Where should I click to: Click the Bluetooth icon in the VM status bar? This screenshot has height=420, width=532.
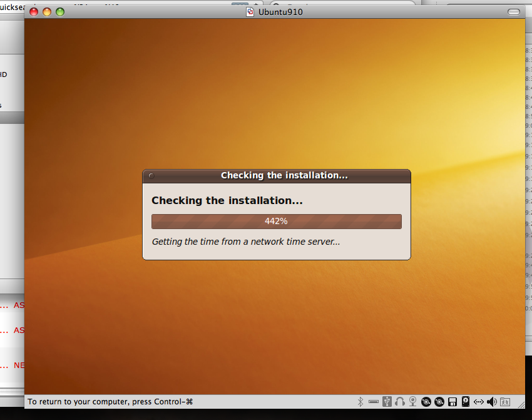pos(361,402)
